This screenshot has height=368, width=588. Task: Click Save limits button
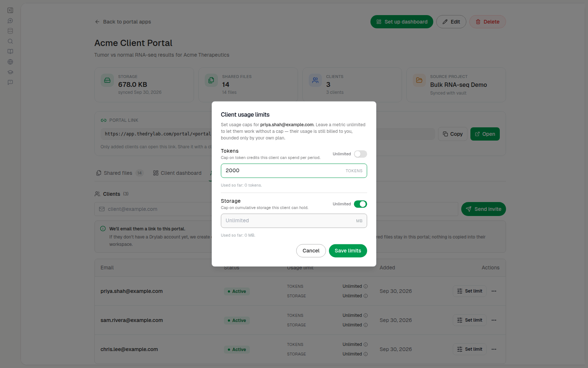pyautogui.click(x=348, y=251)
